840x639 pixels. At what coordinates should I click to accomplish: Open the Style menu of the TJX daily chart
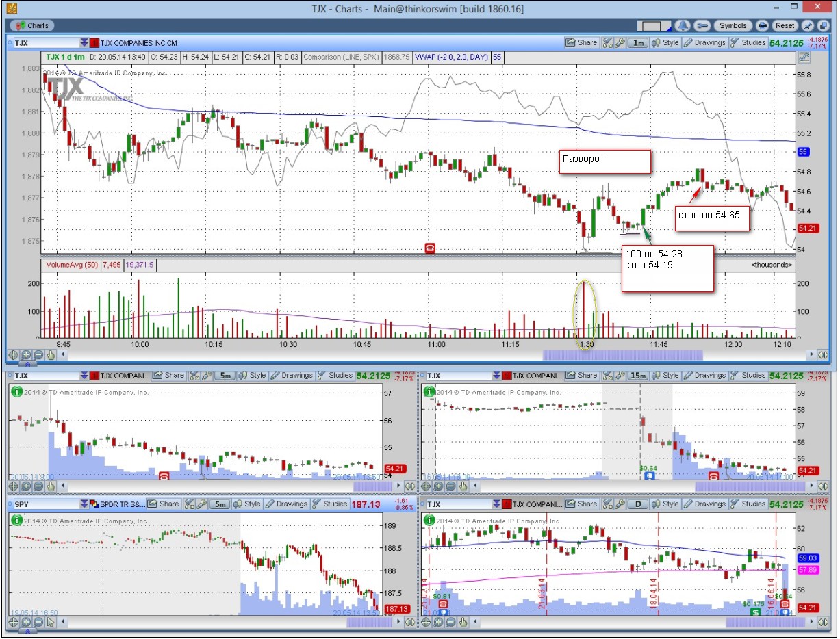(665, 504)
